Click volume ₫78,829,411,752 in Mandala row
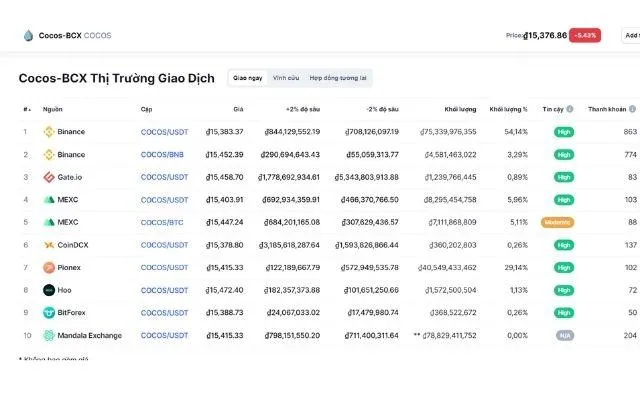This screenshot has height=400, width=640. click(449, 336)
